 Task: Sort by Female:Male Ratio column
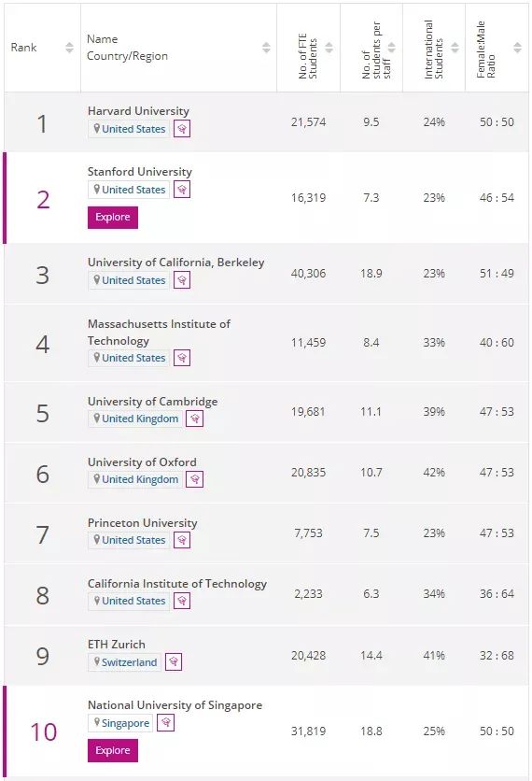tap(518, 48)
